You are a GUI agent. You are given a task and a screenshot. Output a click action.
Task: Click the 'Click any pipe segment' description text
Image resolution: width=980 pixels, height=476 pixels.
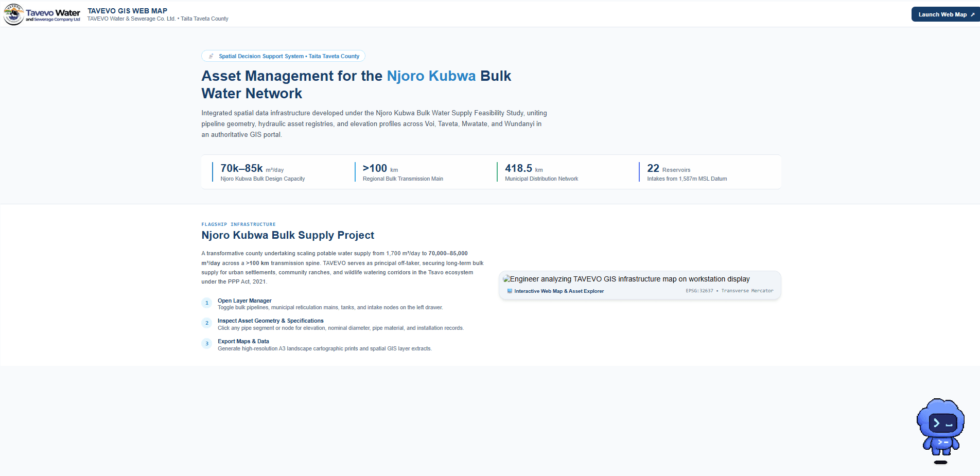(341, 328)
